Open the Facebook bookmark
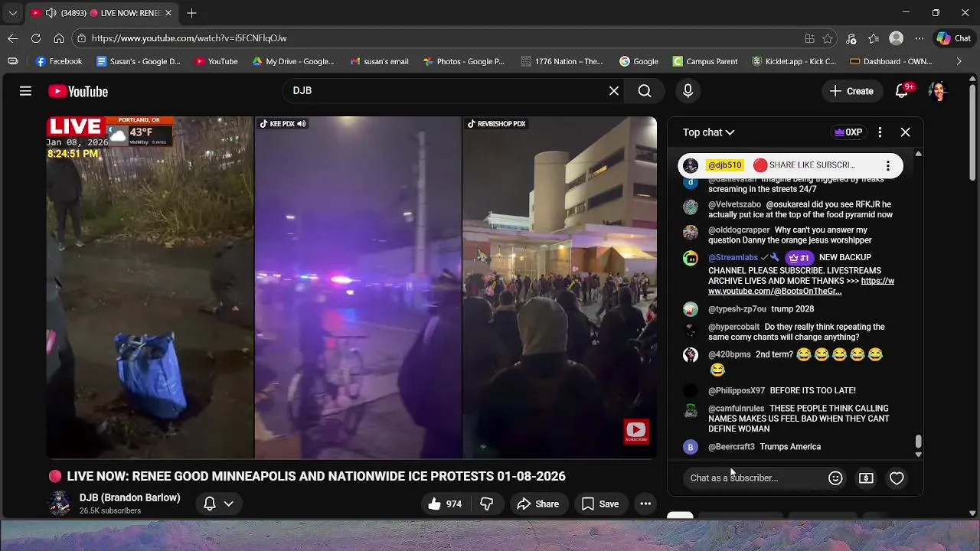The image size is (980, 551). tap(59, 61)
